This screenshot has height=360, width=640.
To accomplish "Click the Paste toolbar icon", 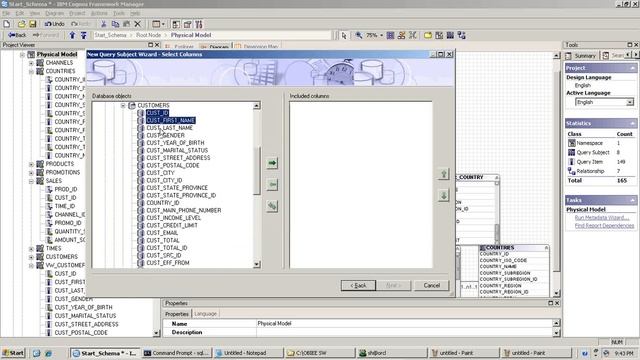I will (x=127, y=24).
